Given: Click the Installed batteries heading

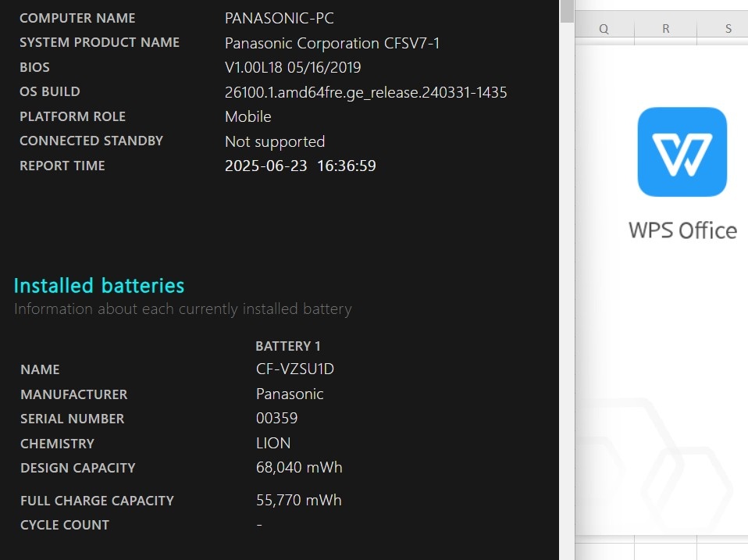Looking at the screenshot, I should [x=98, y=286].
